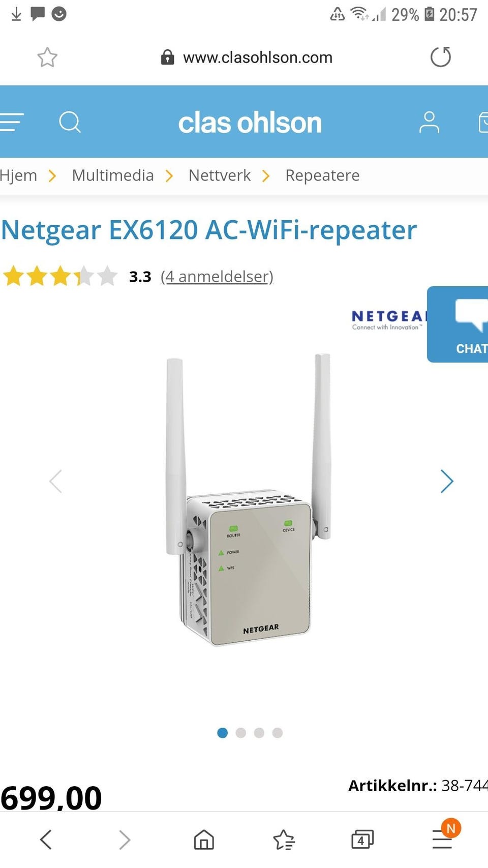Open the Multimedia breadcrumb
Screen dimensions: 488x868
tap(113, 175)
